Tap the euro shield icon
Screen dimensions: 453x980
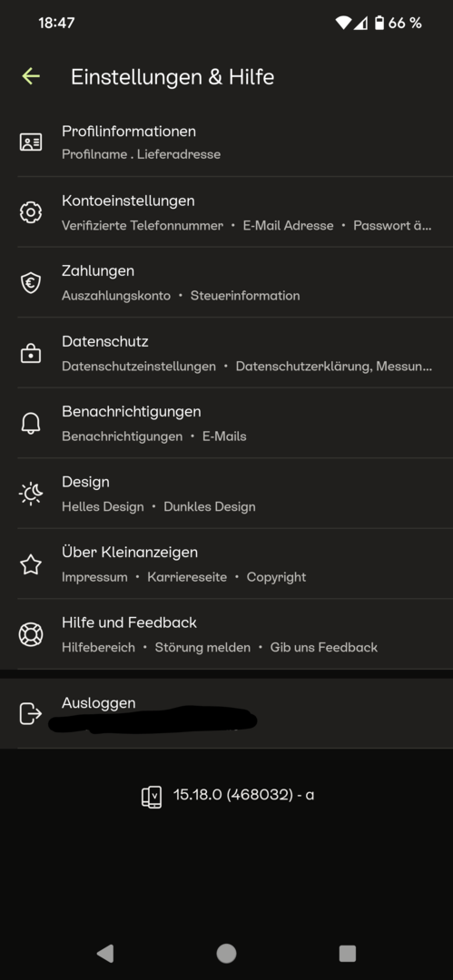(31, 283)
